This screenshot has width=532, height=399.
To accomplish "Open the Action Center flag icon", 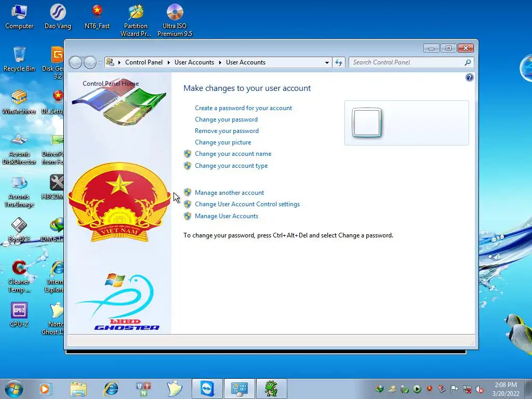I will coord(454,389).
